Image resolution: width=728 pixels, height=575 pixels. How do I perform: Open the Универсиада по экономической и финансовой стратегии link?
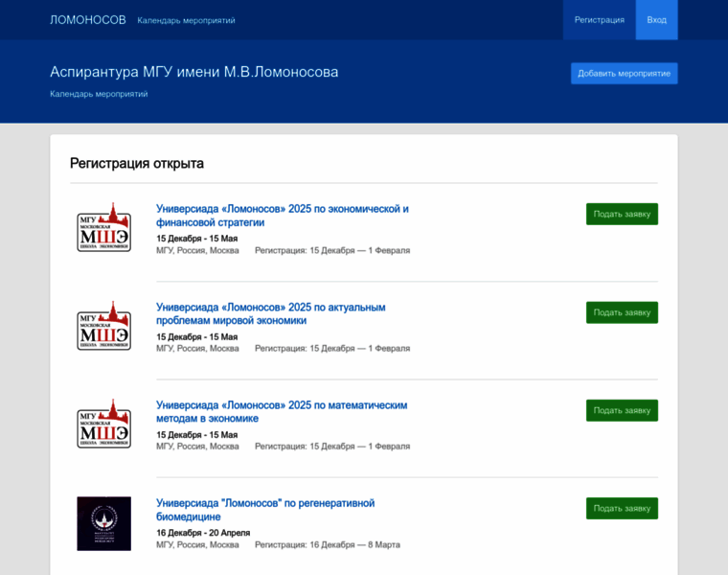coord(283,216)
